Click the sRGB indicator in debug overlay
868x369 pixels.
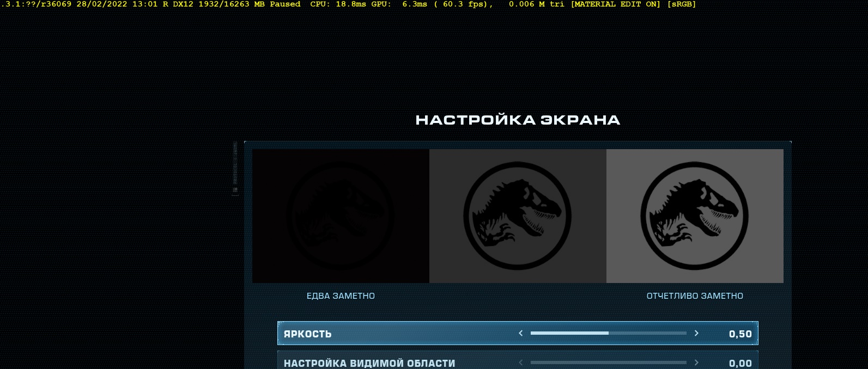[682, 4]
